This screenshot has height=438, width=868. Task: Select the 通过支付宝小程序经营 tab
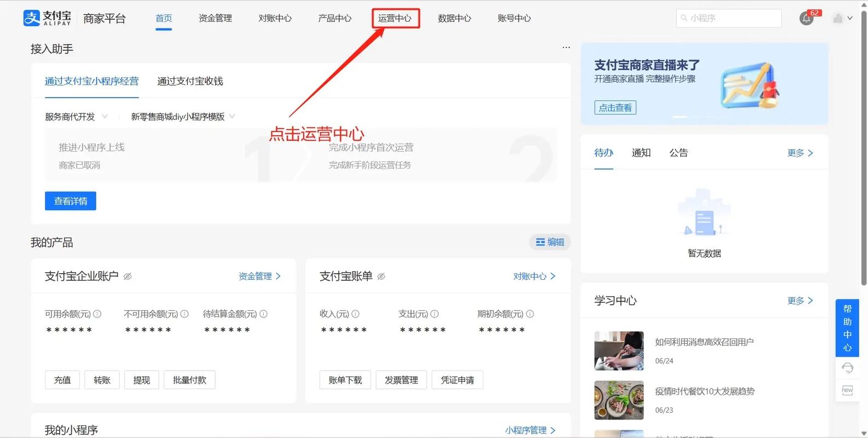tap(91, 81)
